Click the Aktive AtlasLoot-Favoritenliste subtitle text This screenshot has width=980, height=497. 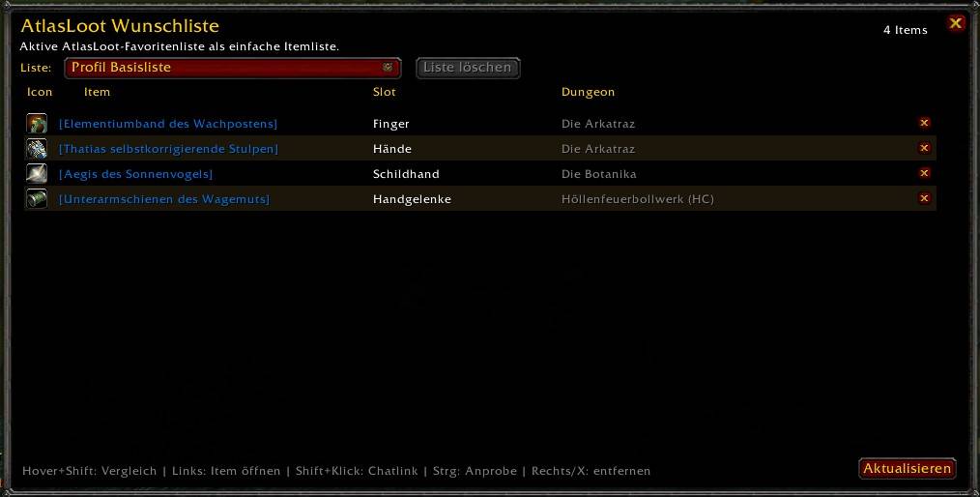[x=180, y=46]
